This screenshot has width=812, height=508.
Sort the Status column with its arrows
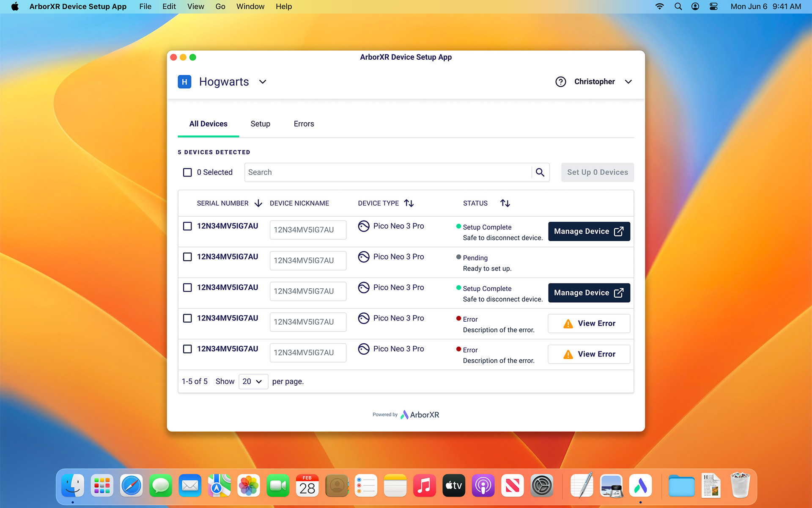(x=505, y=203)
